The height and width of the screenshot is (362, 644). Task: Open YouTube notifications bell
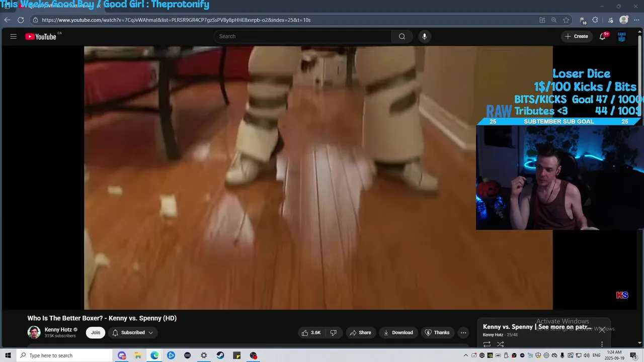(x=603, y=36)
